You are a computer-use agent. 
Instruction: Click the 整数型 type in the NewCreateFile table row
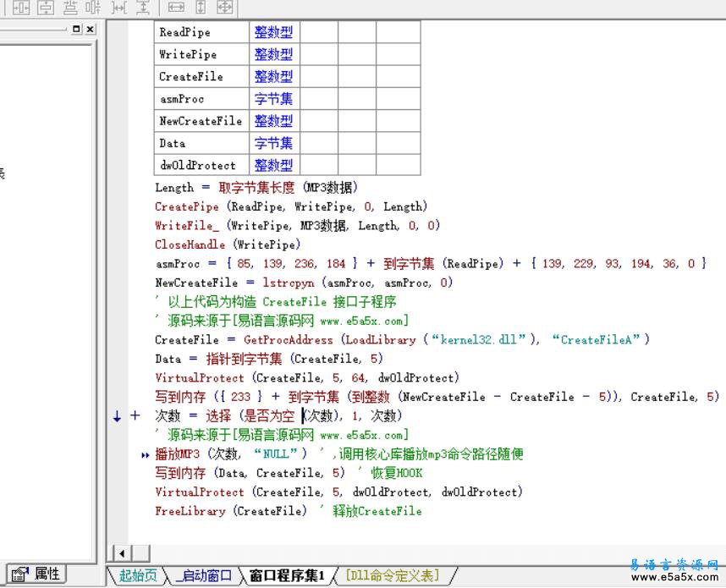pyautogui.click(x=273, y=121)
